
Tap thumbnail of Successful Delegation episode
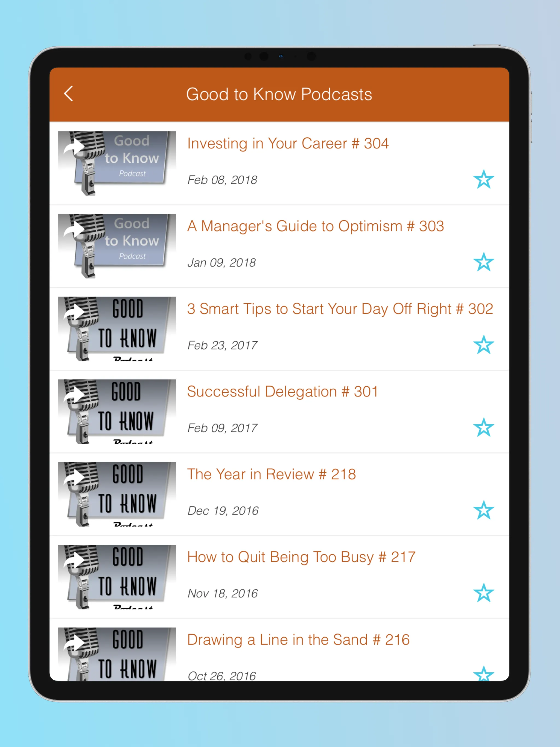[117, 412]
